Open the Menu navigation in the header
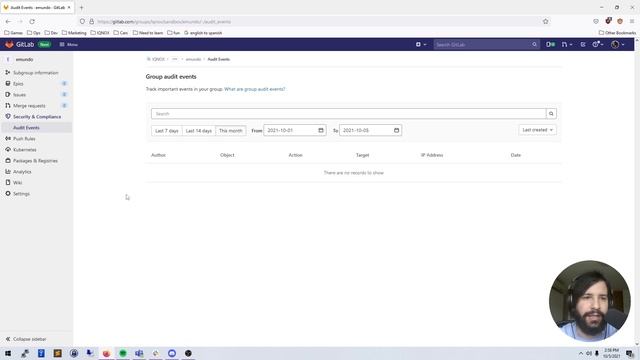This screenshot has width=640, height=360. pos(69,44)
